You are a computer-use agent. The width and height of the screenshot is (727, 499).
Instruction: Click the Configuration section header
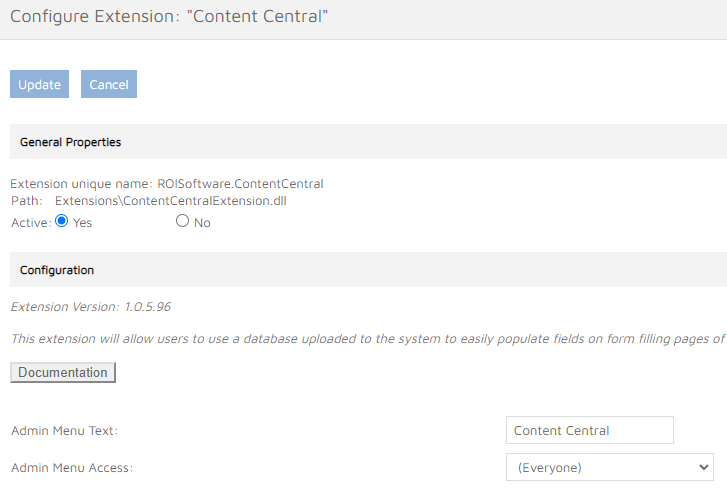point(57,270)
